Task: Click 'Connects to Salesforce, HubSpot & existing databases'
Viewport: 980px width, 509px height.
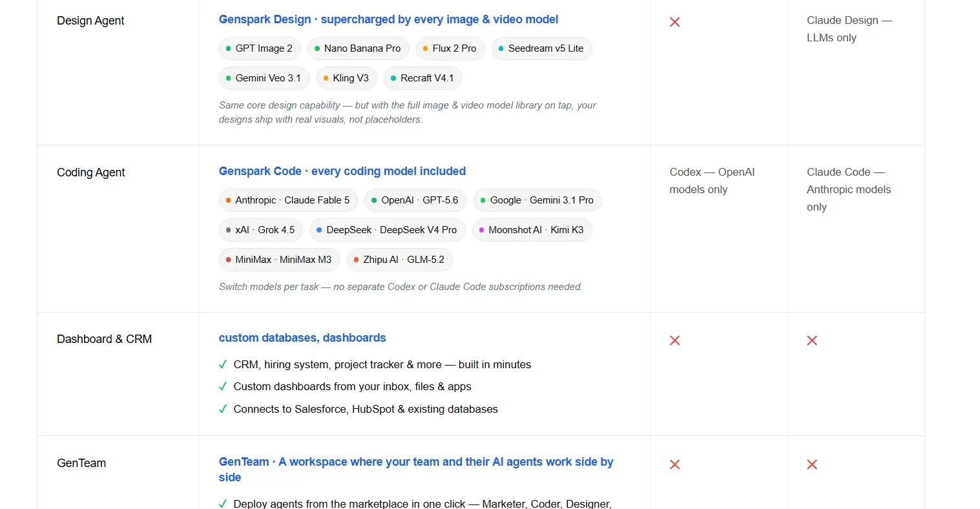Action: pyautogui.click(x=366, y=409)
